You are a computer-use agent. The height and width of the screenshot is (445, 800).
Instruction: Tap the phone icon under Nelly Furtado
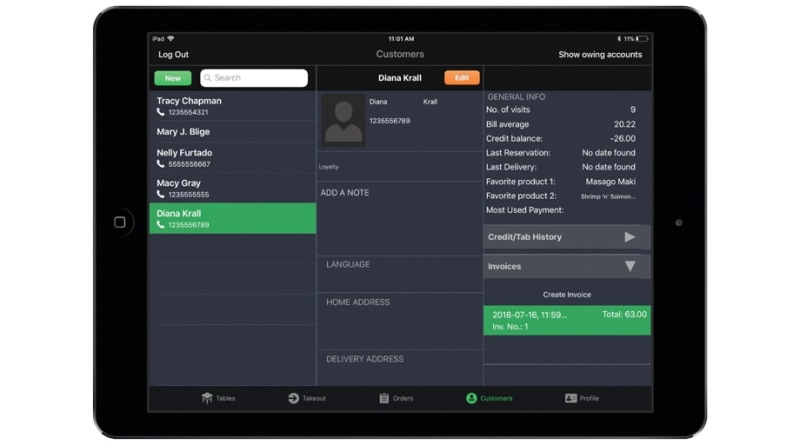point(161,164)
